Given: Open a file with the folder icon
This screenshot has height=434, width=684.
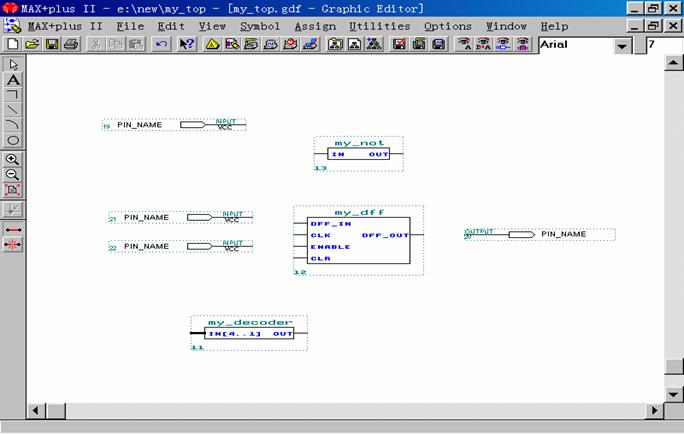Looking at the screenshot, I should tap(32, 44).
